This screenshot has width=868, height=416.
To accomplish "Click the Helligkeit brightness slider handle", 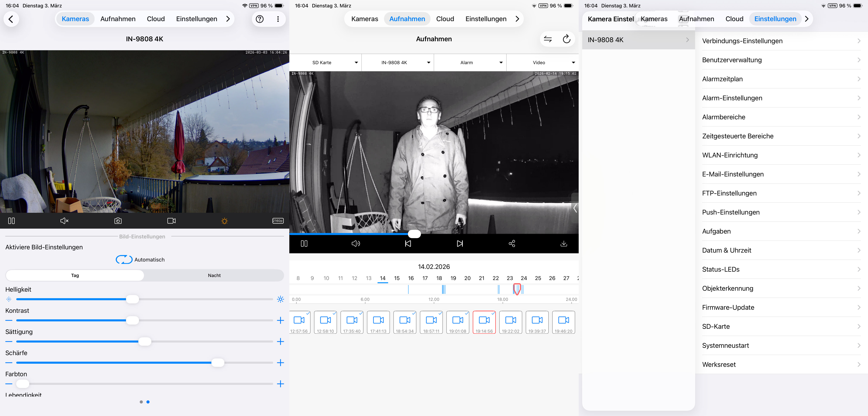I will coord(132,299).
